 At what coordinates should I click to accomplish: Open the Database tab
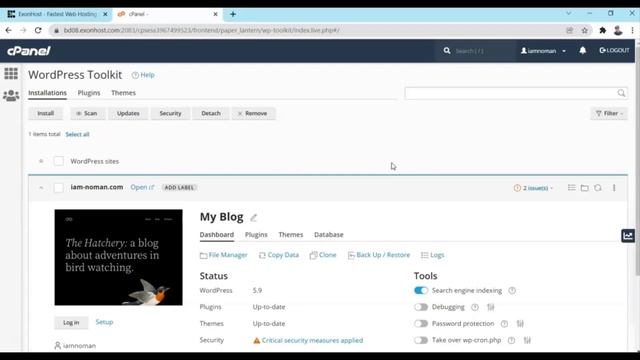coord(329,235)
